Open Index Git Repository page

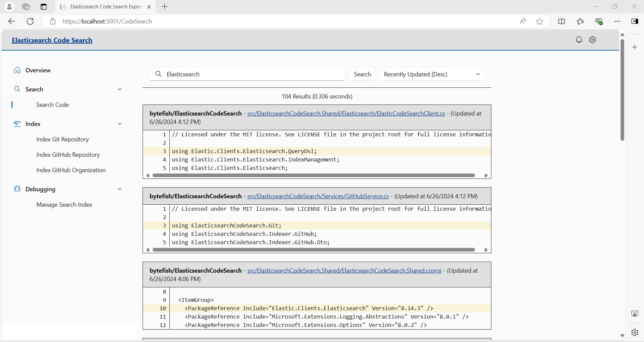coord(63,139)
